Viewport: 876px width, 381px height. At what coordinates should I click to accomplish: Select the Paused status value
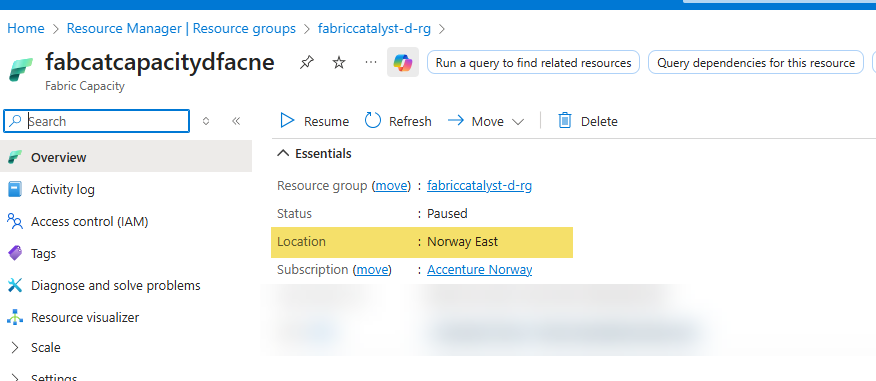click(447, 213)
